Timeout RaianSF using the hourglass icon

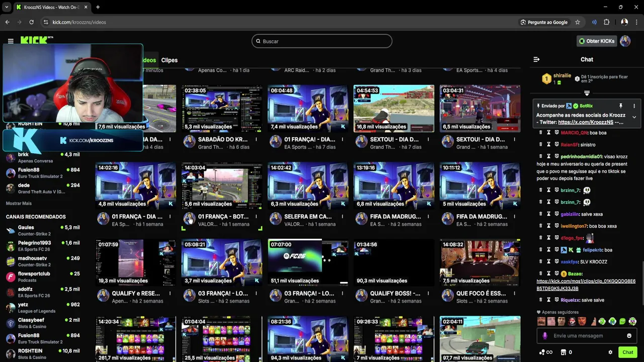tap(549, 145)
